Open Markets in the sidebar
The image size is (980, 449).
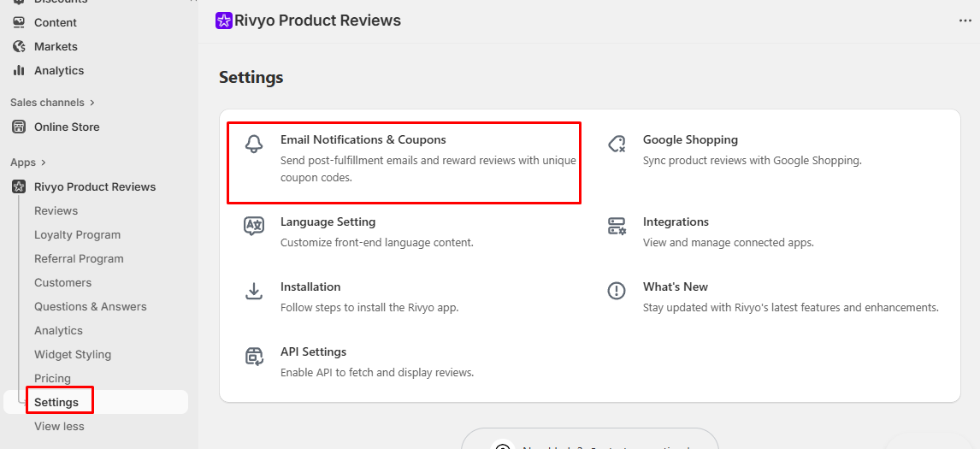click(x=56, y=46)
